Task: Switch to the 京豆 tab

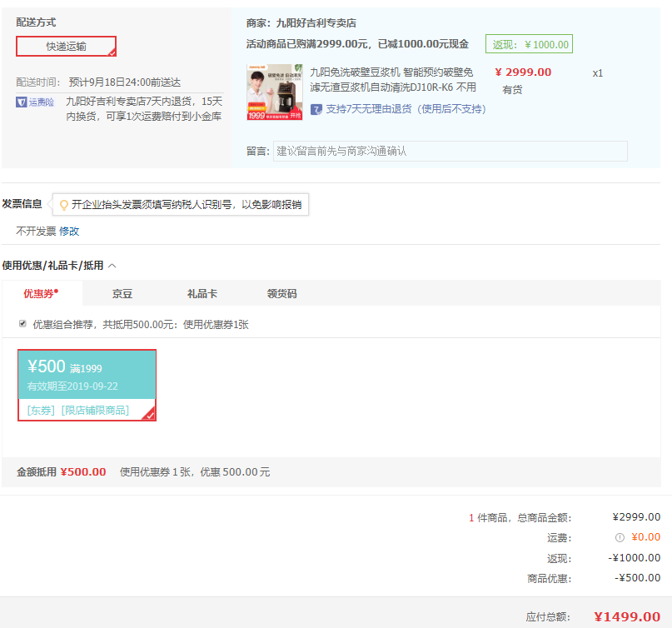Action: [122, 294]
